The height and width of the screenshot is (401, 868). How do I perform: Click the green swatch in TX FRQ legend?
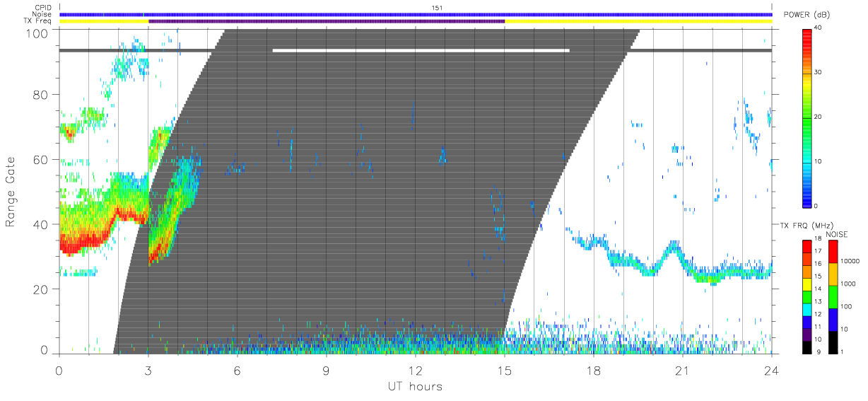pyautogui.click(x=807, y=296)
